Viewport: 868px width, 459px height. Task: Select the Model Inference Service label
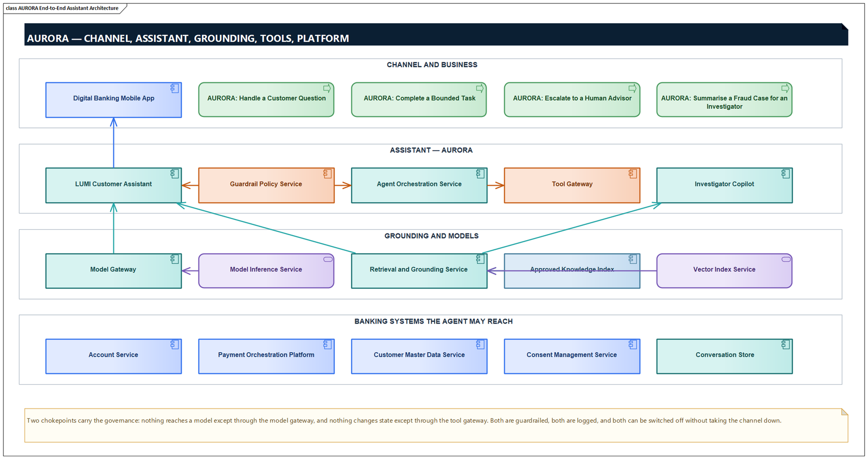(x=266, y=269)
